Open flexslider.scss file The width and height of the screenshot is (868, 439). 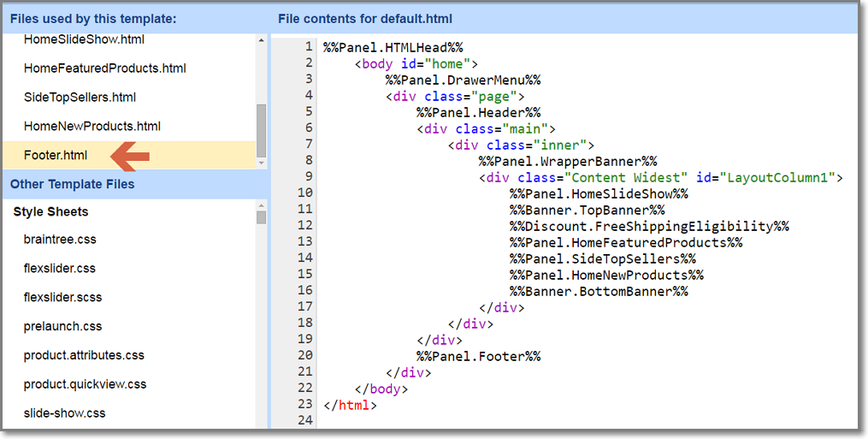[x=62, y=298]
